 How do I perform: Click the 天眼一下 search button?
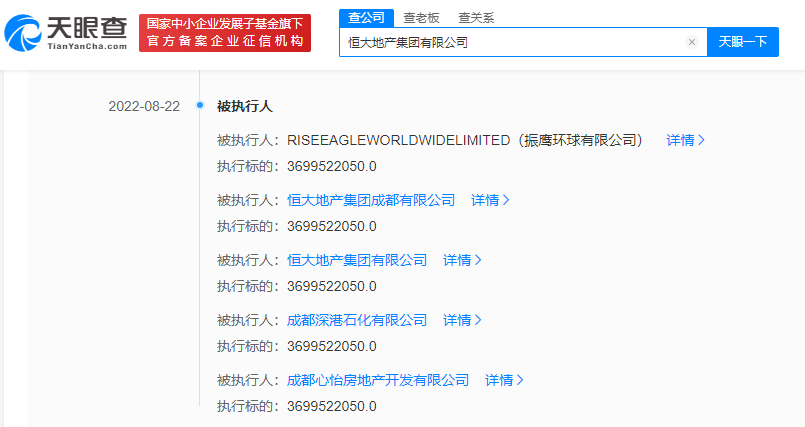point(742,42)
